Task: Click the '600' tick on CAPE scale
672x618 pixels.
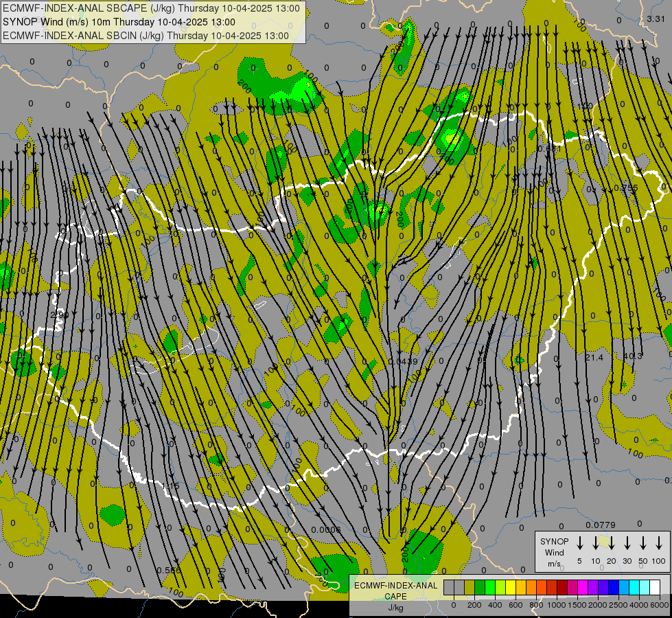Action: click(x=515, y=605)
